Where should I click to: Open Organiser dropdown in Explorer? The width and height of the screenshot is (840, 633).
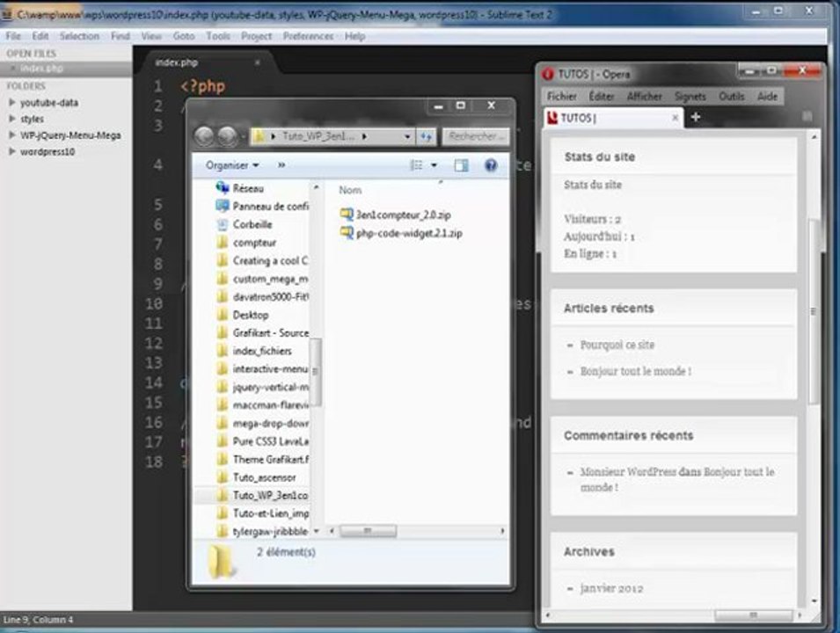[x=232, y=165]
